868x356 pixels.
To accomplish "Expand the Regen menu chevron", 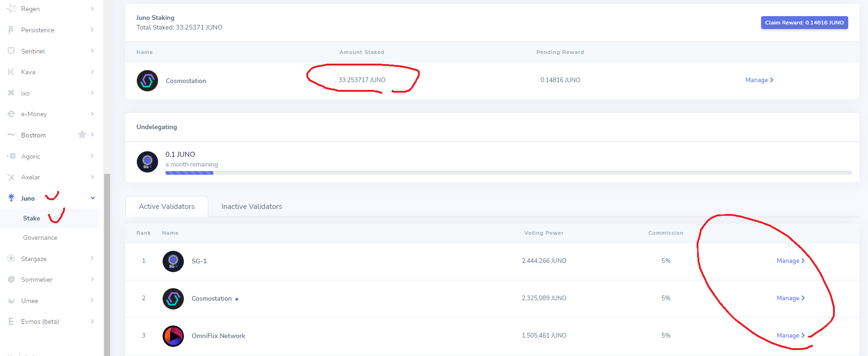I will pos(92,9).
